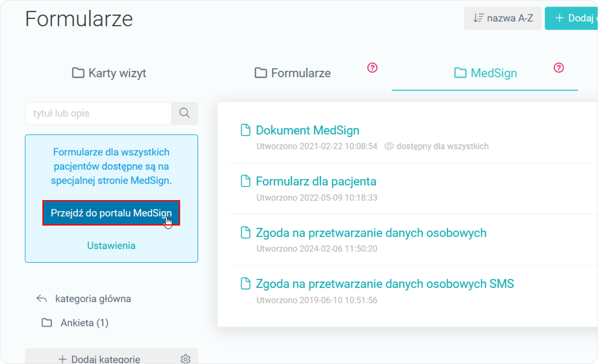Open Zgoda na przetwarzanie danych osobowych SMS
This screenshot has width=598, height=364.
pyautogui.click(x=385, y=284)
